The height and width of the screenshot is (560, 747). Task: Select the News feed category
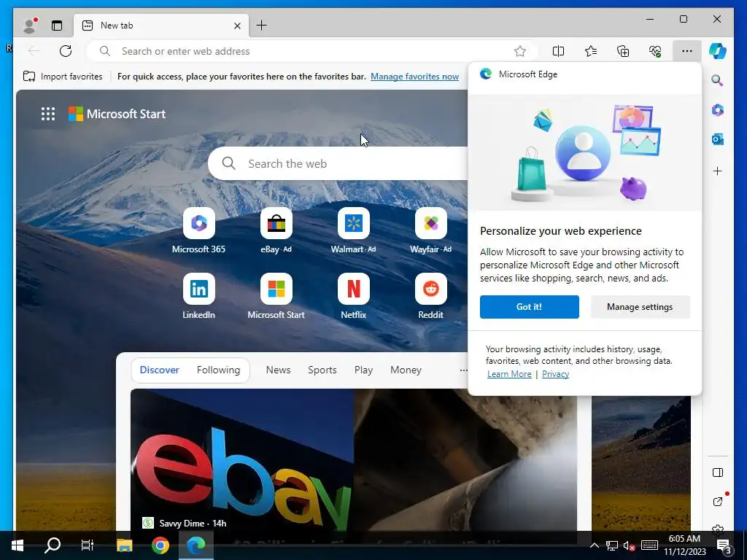click(x=278, y=370)
